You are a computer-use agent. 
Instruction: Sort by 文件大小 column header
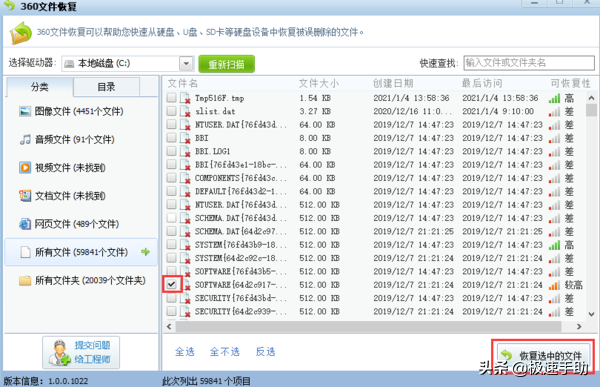pos(319,83)
